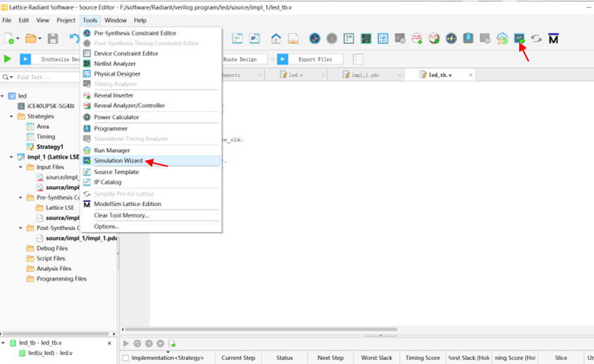Viewport: 594px width, 364px height.
Task: Close the led_tb.v tab
Action: coord(471,75)
